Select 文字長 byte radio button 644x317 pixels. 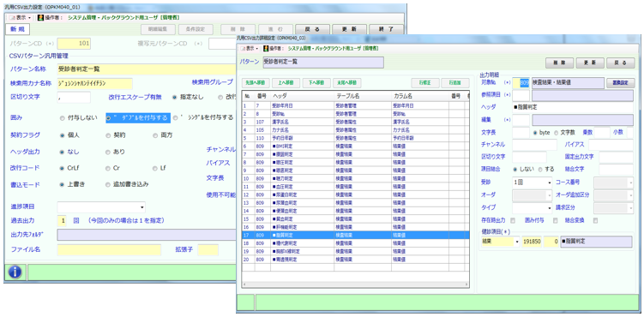tap(535, 133)
